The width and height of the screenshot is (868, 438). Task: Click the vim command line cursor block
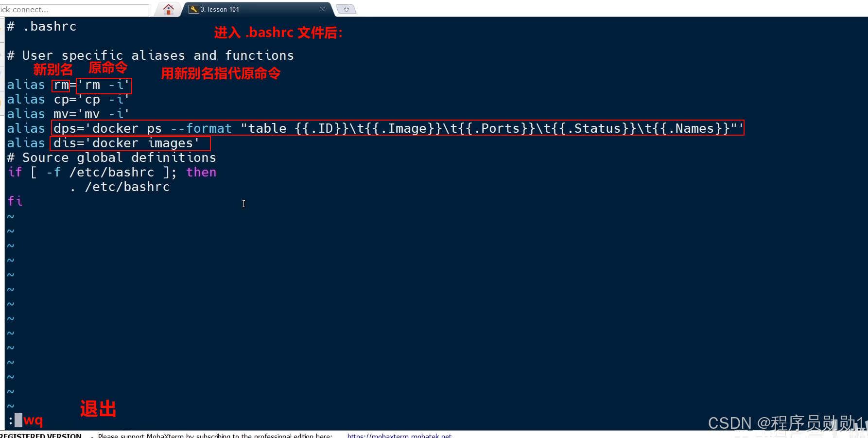click(18, 420)
